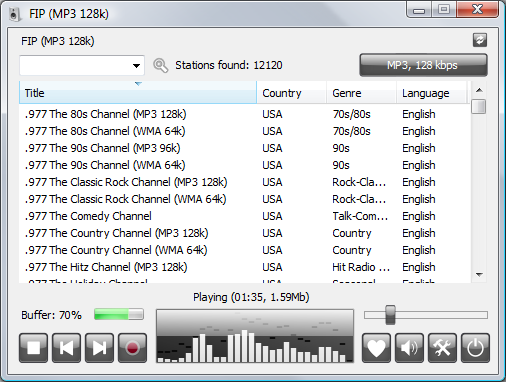Click the Buffer: 70% label

[x=51, y=315]
